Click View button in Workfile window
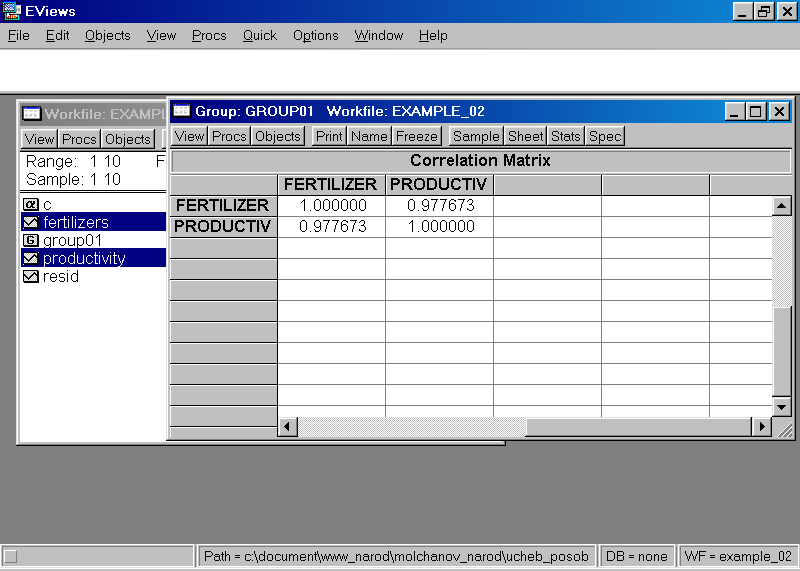This screenshot has height=571, width=800. 39,139
